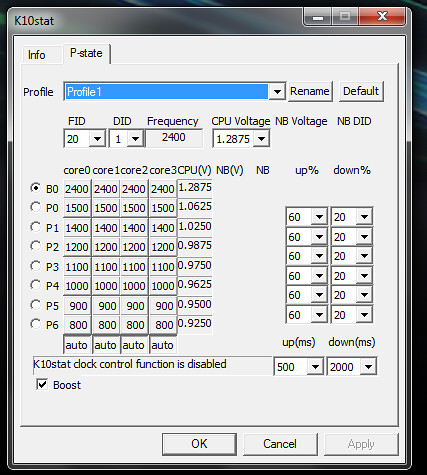Click the 1.0625 voltage value for P0
427x475 pixels.
point(195,207)
